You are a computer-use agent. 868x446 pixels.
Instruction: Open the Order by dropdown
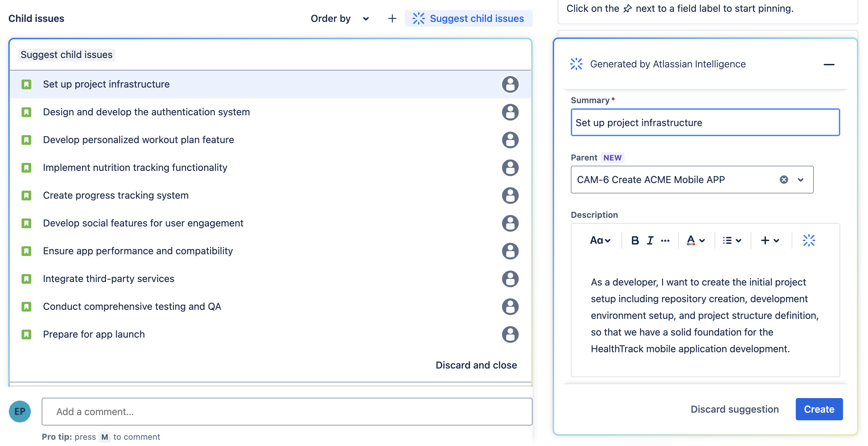click(x=340, y=18)
